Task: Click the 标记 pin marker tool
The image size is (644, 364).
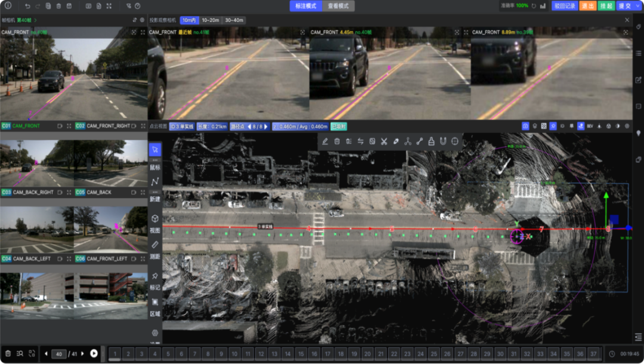Action: [x=155, y=279]
